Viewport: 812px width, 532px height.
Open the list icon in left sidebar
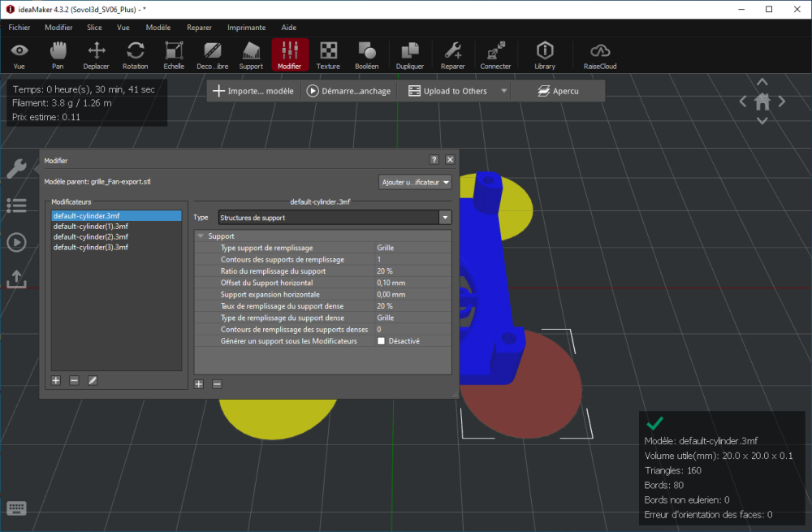(16, 205)
